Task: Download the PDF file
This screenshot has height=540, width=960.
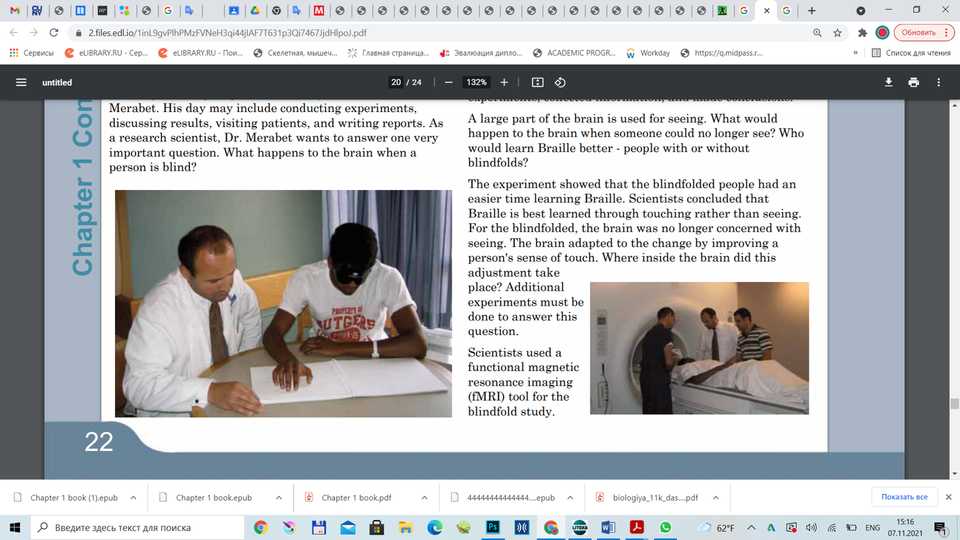Action: point(888,82)
